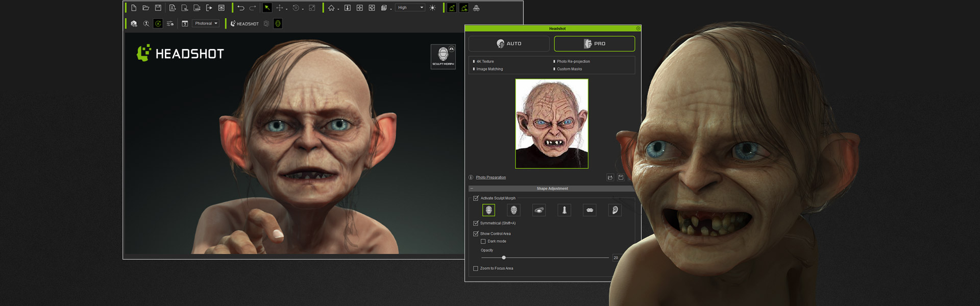Click the Sculpt Morph viewport icon

[443, 56]
